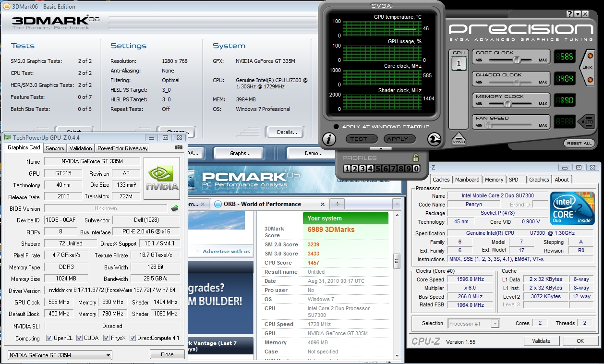Viewport: 604px width, 364px height.
Task: Click the GPU-Z title bar icon
Action: pyautogui.click(x=8, y=137)
